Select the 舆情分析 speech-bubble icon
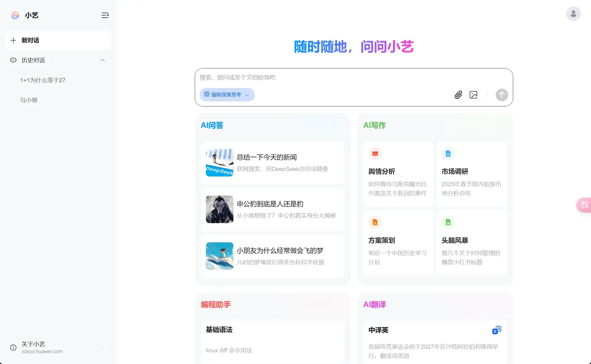 coord(375,154)
